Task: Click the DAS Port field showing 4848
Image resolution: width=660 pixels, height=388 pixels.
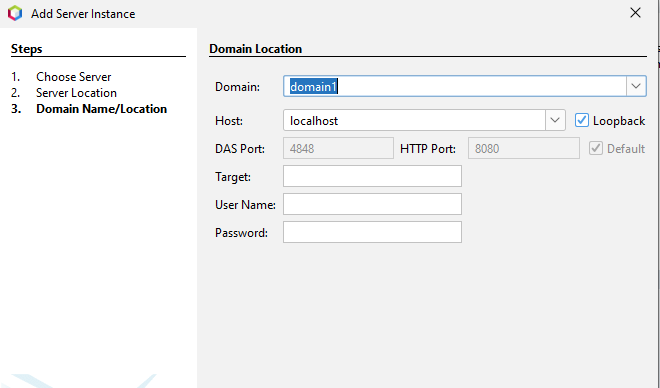Action: pyautogui.click(x=338, y=148)
